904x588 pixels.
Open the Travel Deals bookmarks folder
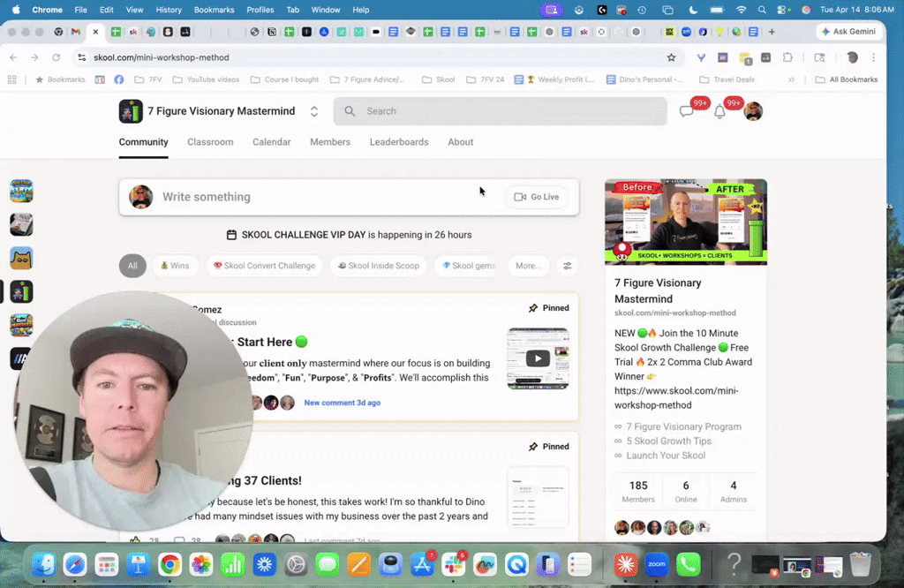click(x=727, y=79)
